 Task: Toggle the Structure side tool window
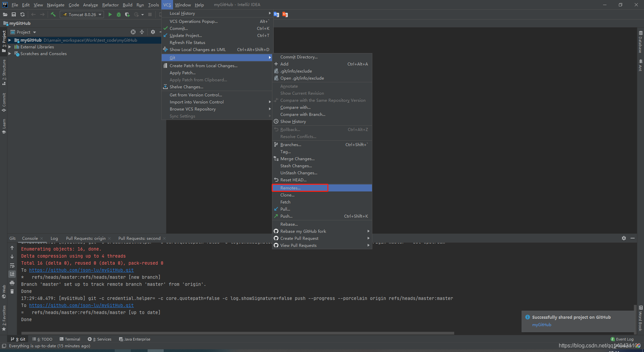pos(4,72)
